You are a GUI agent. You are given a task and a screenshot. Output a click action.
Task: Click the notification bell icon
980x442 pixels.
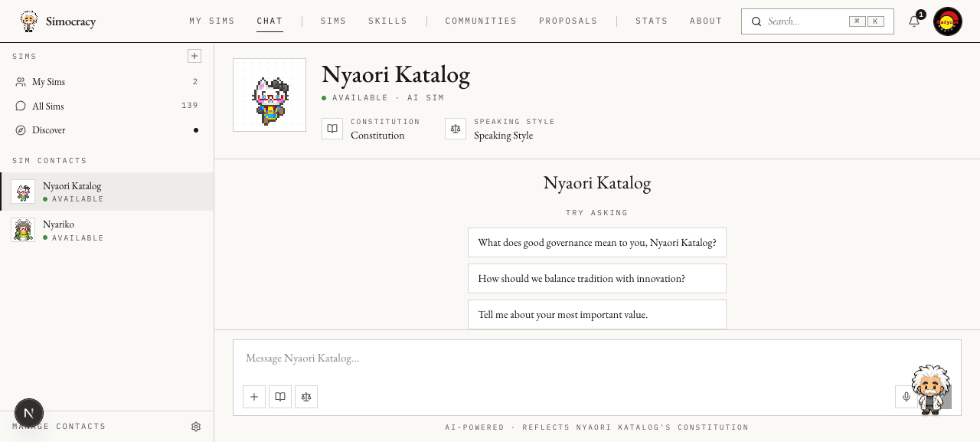[x=914, y=21]
